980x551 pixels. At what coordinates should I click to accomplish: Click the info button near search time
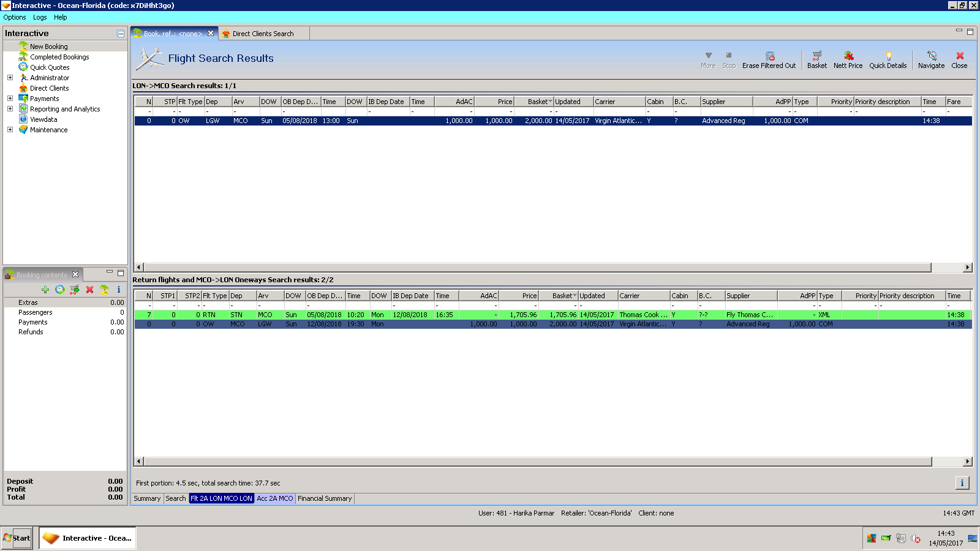tap(962, 483)
